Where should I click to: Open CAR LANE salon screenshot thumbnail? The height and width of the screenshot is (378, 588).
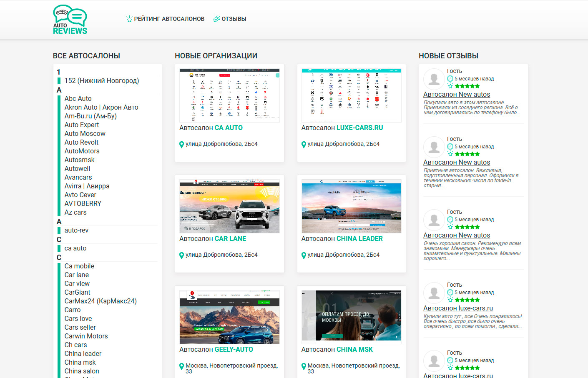[x=229, y=206]
